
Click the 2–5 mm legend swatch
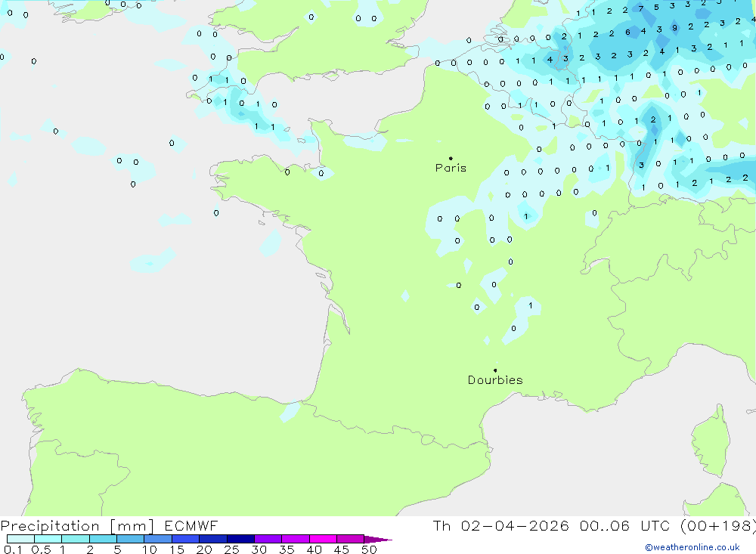click(103, 539)
